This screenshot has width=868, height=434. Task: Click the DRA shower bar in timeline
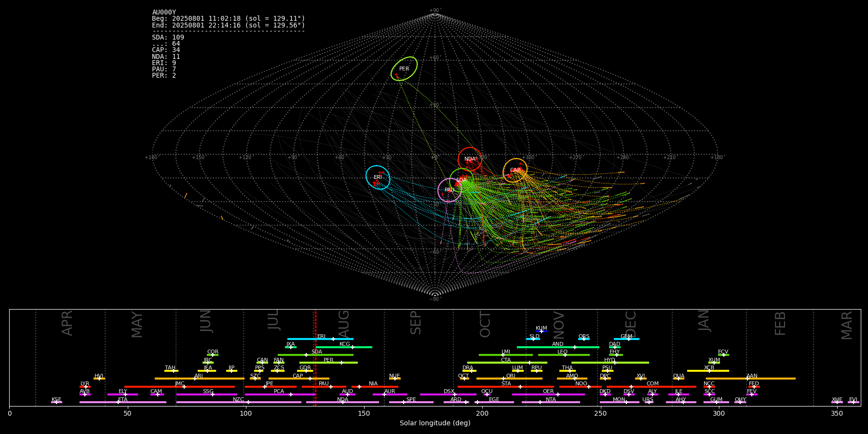pyautogui.click(x=469, y=371)
